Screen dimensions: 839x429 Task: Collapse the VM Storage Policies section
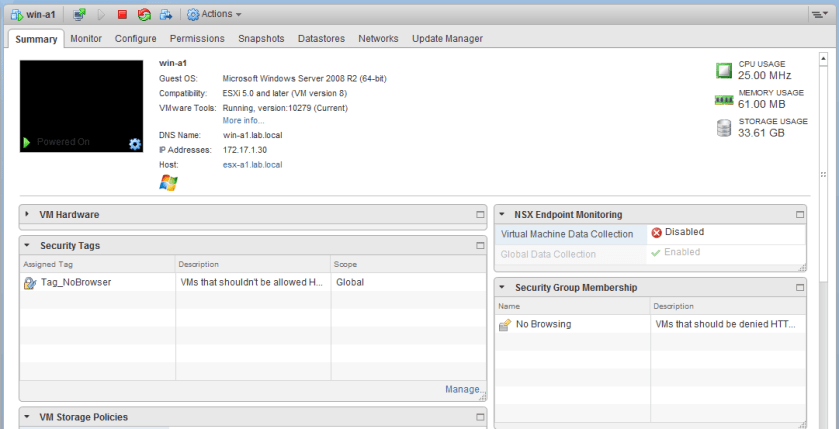(x=27, y=417)
